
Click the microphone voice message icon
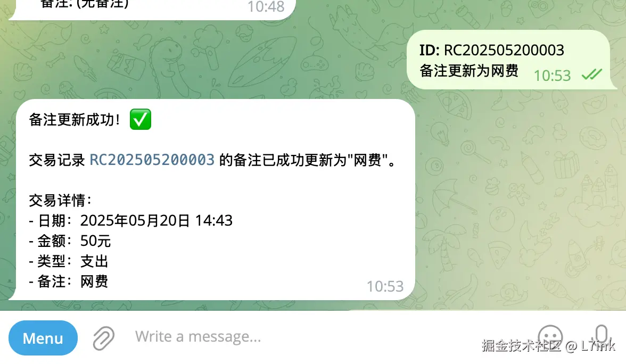[x=602, y=336]
